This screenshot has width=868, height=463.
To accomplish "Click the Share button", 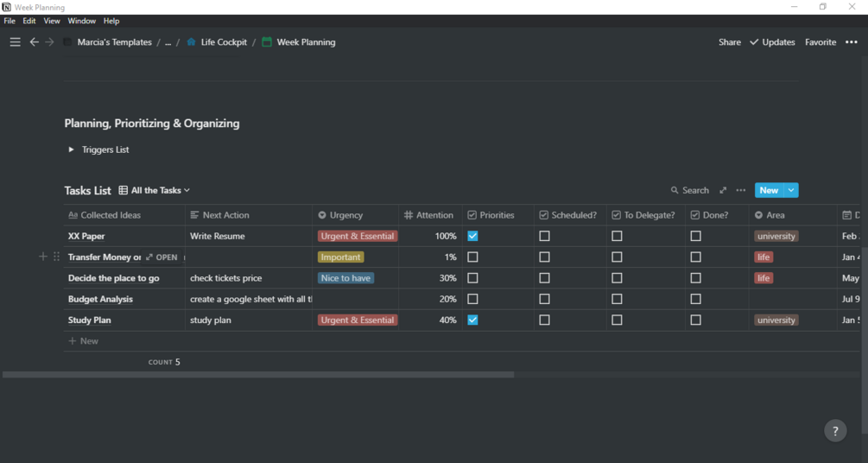I will pyautogui.click(x=730, y=42).
